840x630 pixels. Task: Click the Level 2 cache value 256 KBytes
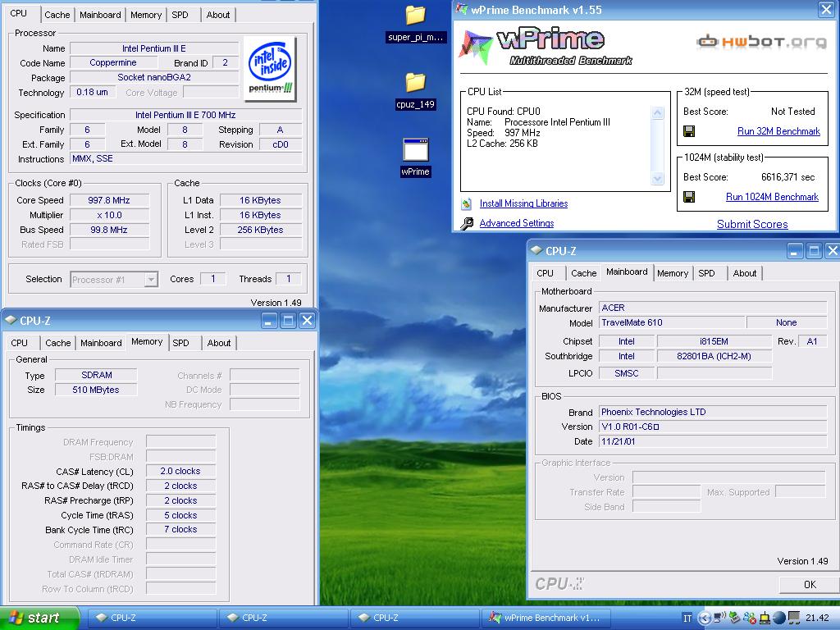coord(261,230)
